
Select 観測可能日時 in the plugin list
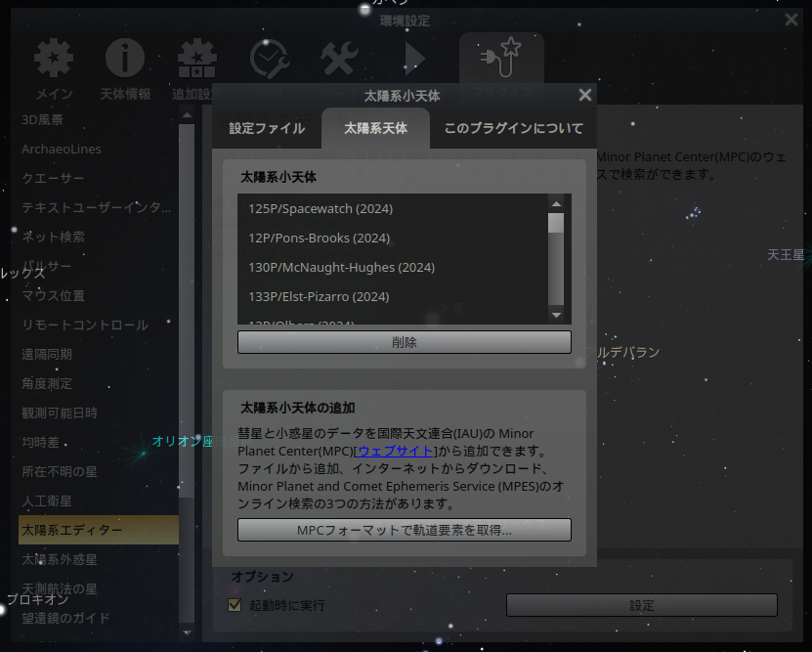pos(99,413)
